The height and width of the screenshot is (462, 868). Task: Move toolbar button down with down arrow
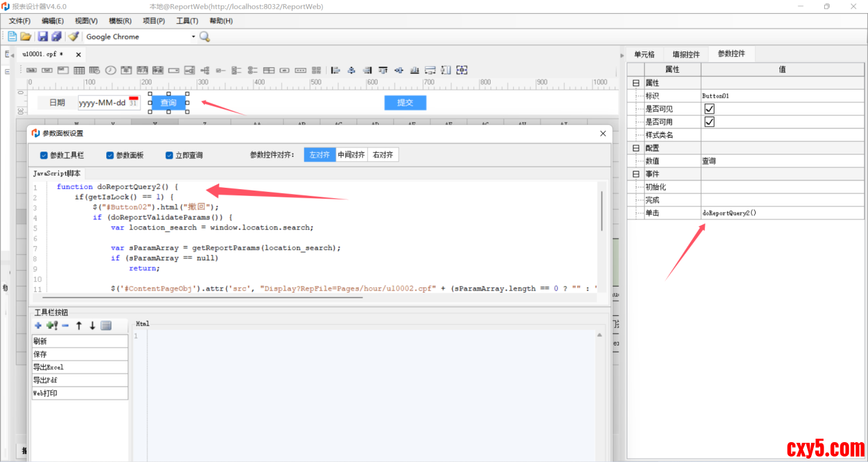[x=92, y=326]
